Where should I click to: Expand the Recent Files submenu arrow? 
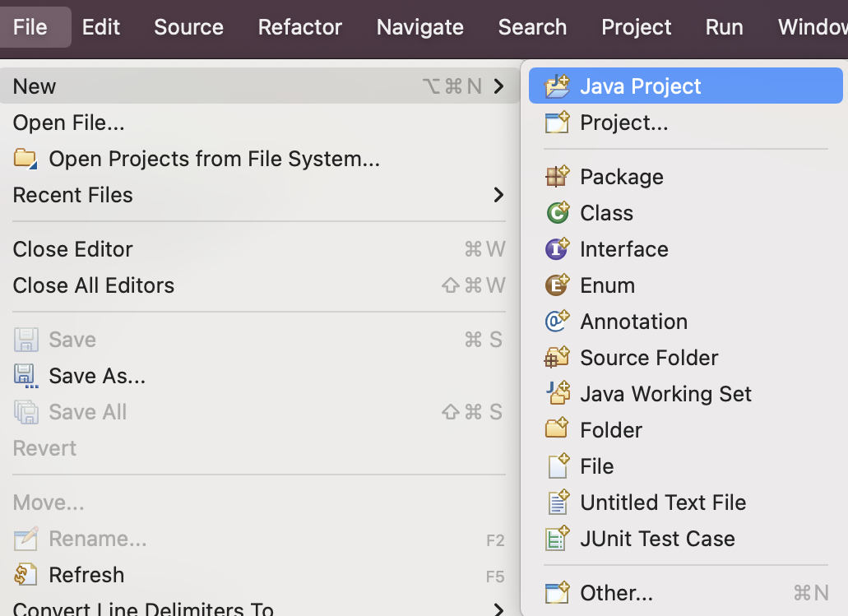tap(498, 195)
